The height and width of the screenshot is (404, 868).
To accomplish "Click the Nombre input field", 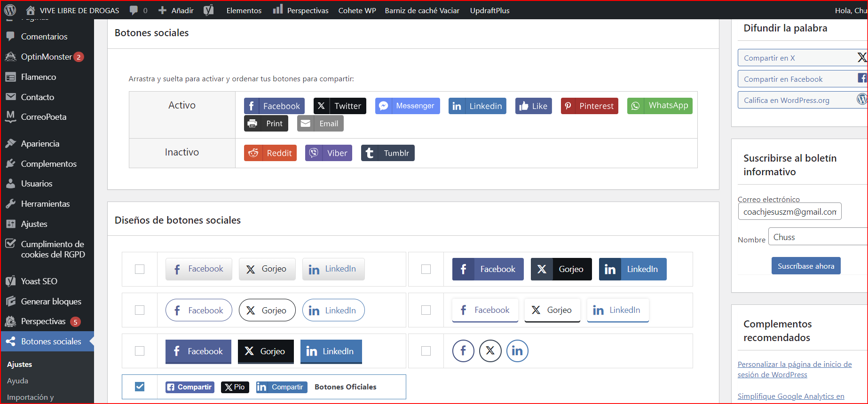I will (x=818, y=237).
